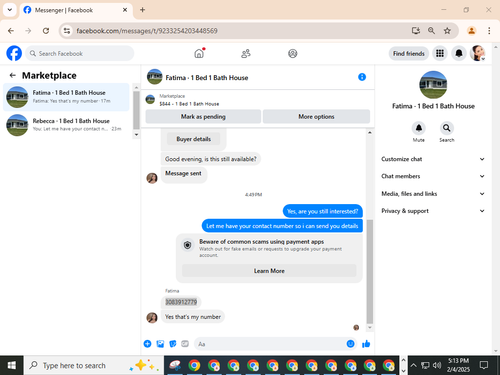The height and width of the screenshot is (375, 500).
Task: Click Learn More on scam warning
Action: 269,271
